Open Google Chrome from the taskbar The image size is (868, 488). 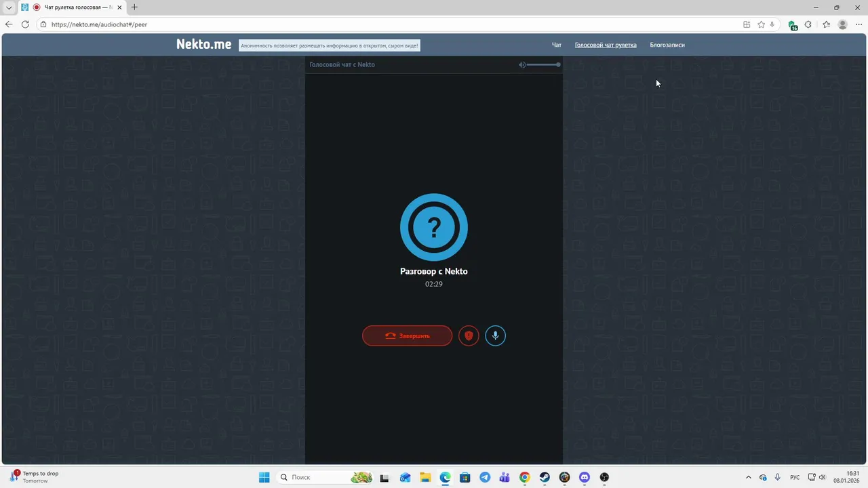pos(524,477)
